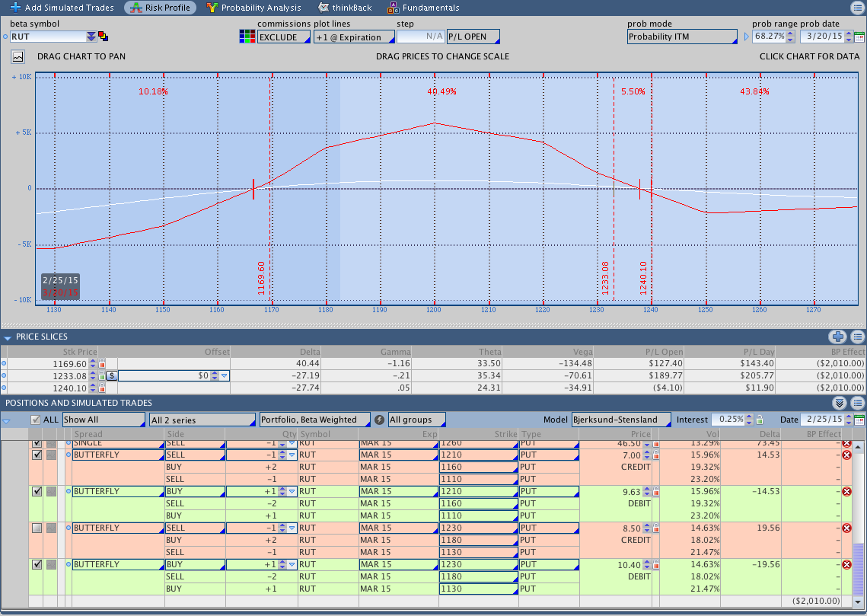The image size is (867, 616).
Task: Open the commissions color grid icon
Action: coord(247,37)
